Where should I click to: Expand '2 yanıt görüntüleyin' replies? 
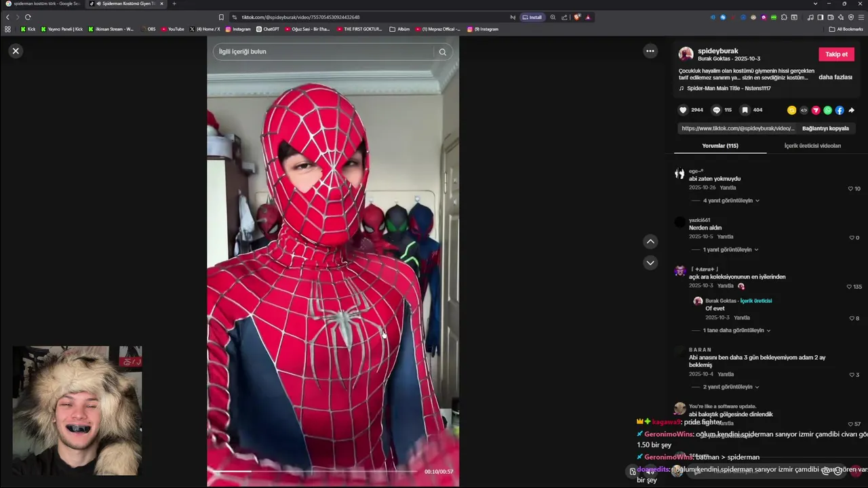(x=731, y=387)
